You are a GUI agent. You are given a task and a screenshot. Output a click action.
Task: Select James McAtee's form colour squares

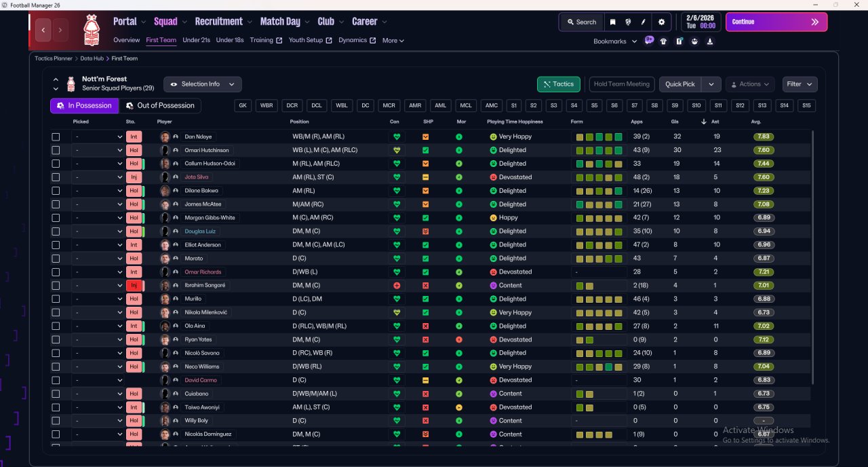pos(599,204)
